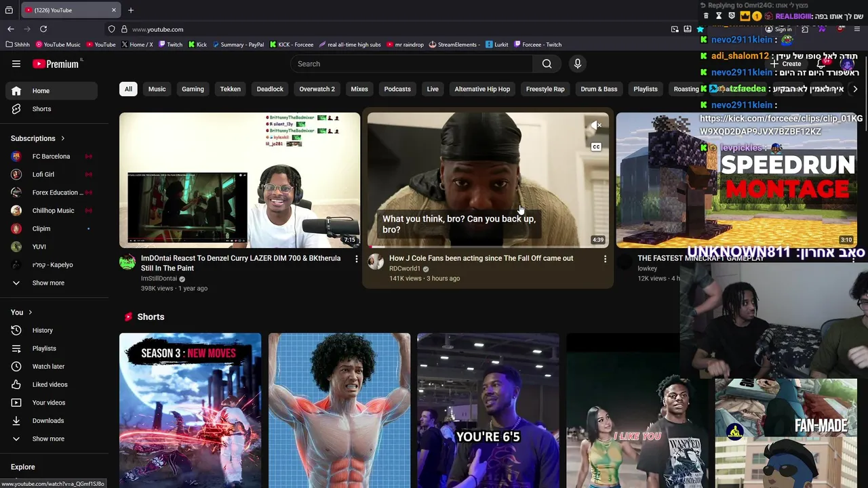Viewport: 868px width, 488px height.
Task: Close the (1226) YouTube tab
Action: (114, 10)
